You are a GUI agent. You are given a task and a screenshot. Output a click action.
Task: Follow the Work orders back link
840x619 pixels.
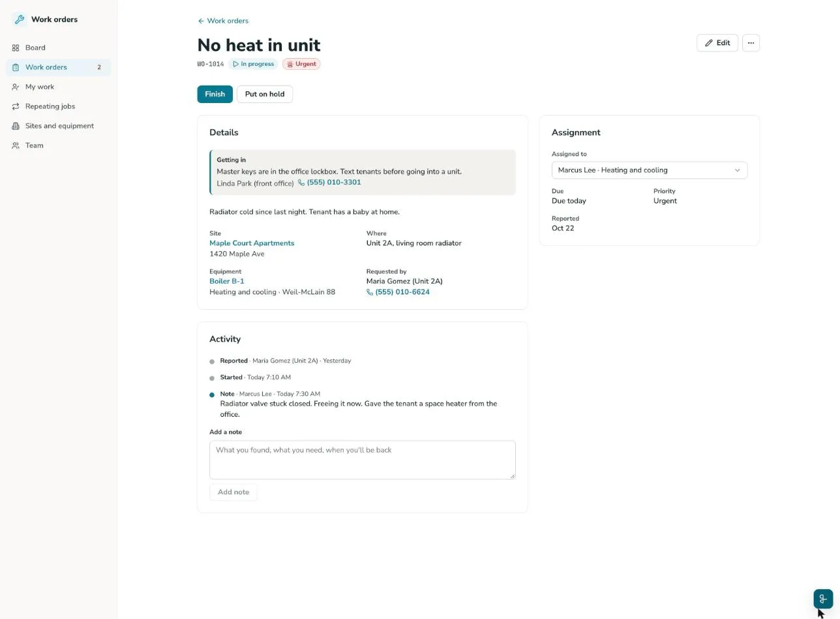[223, 21]
